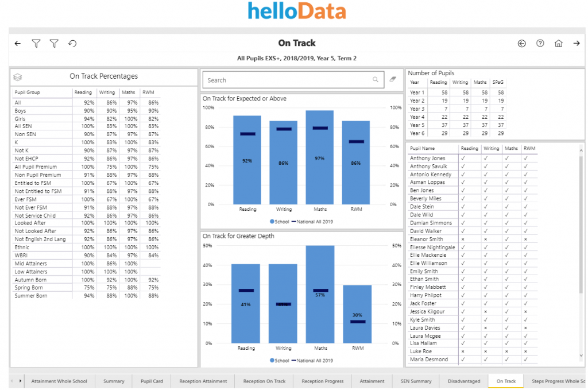The image size is (588, 390).
Task: Select the Disadvantaged report page
Action: click(x=462, y=380)
